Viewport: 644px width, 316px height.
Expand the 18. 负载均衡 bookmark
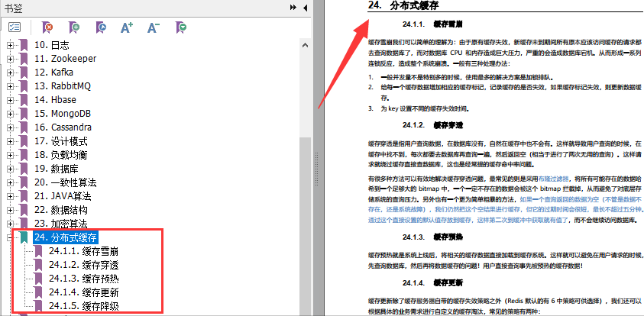[10, 155]
